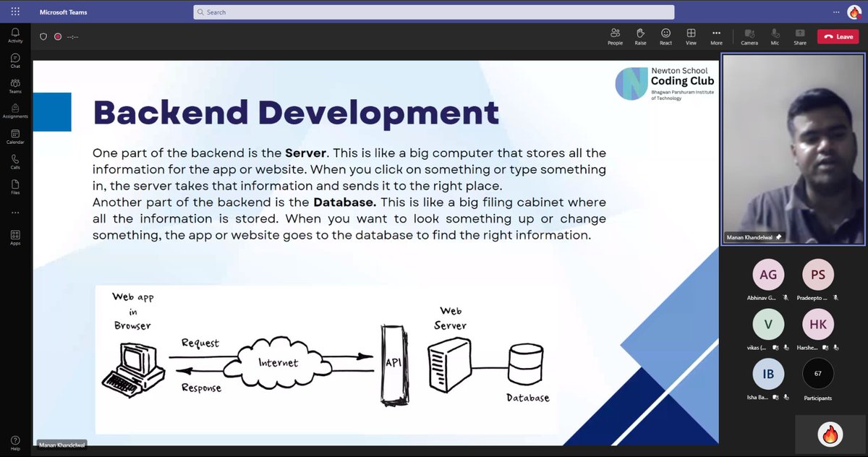Open More actions in meeting toolbar

coord(716,37)
